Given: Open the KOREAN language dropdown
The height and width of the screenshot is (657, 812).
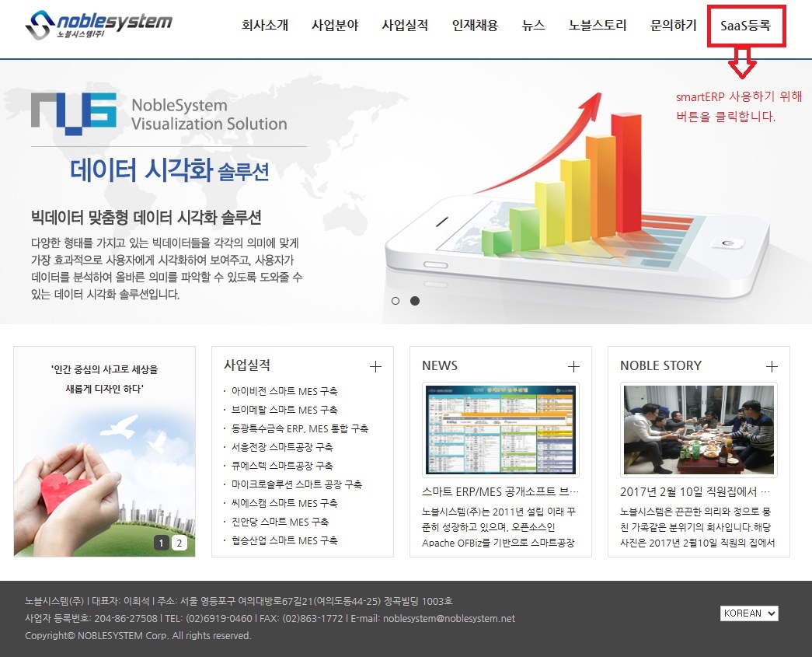Looking at the screenshot, I should (x=748, y=613).
